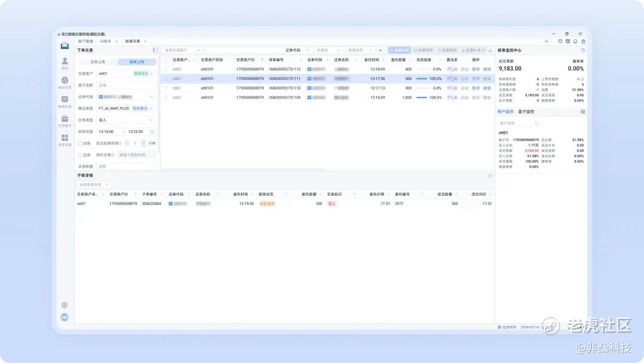Click the table icon beside 篮子监控 tab
Screen dimensions: 644x363
(x=583, y=112)
